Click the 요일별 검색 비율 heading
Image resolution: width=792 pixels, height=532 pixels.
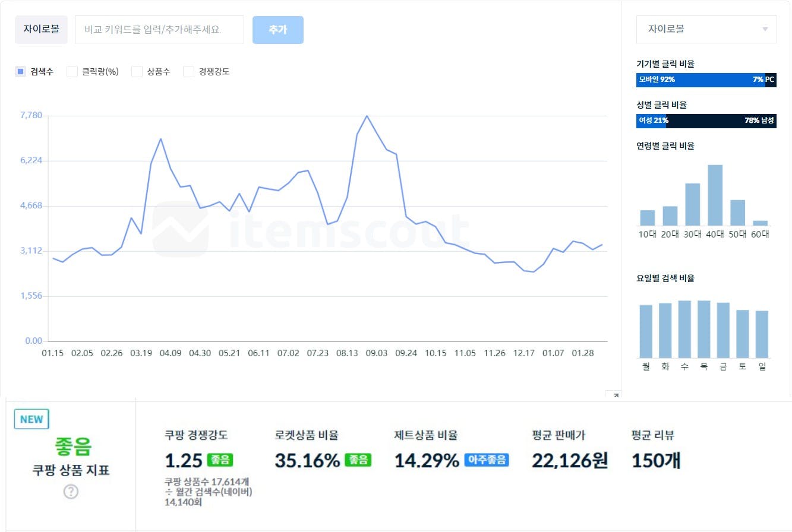(x=665, y=278)
